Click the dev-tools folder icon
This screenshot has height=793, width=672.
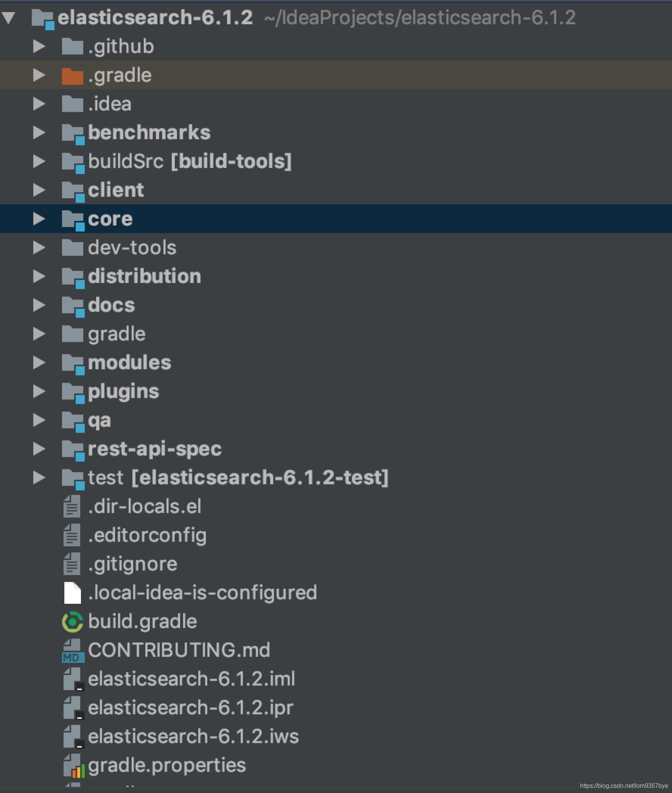point(72,248)
